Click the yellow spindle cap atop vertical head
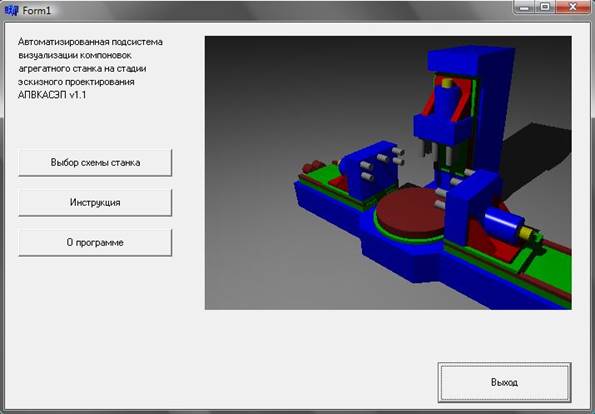595x414 pixels. [x=449, y=82]
